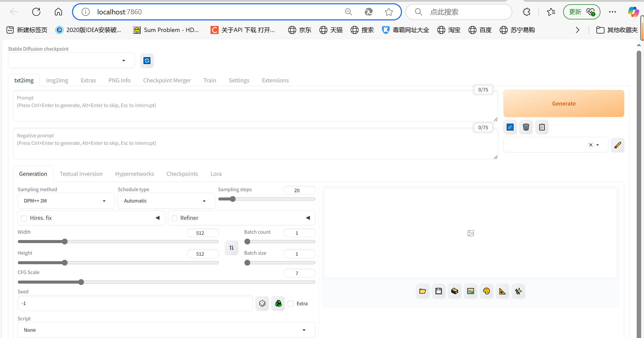Image resolution: width=644 pixels, height=338 pixels.
Task: Expand the Script dropdown showing None
Action: [x=166, y=330]
